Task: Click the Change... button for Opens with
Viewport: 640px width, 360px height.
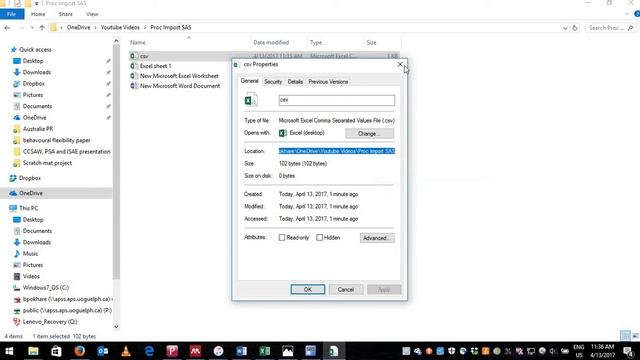Action: pos(369,133)
